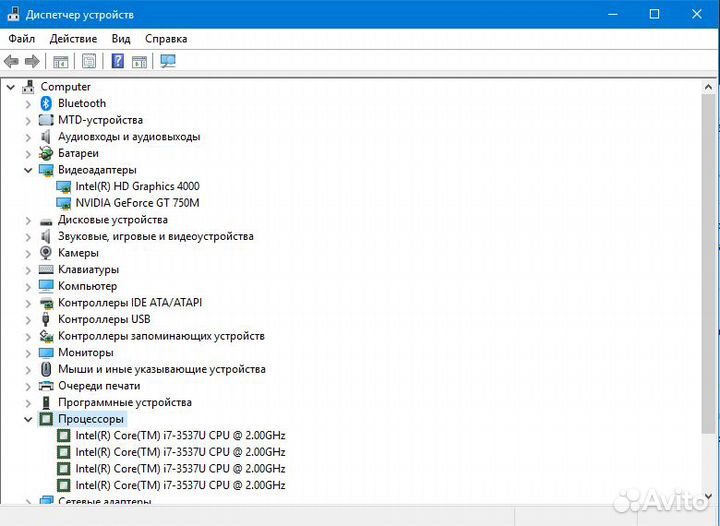Click the Computer root node icon

coord(28,86)
